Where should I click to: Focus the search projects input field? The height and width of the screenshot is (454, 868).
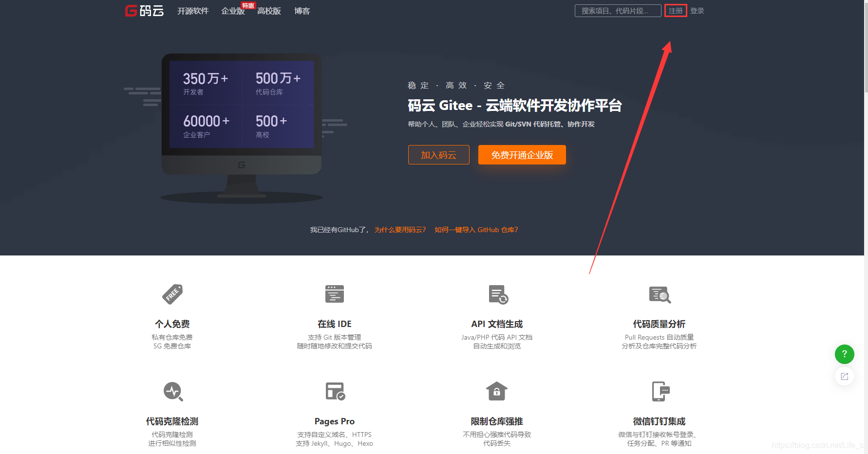(618, 11)
